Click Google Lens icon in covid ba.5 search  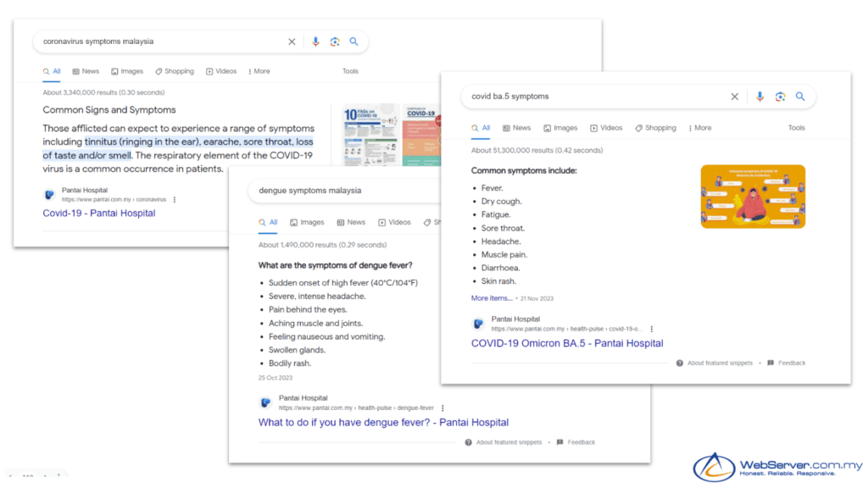tap(780, 97)
